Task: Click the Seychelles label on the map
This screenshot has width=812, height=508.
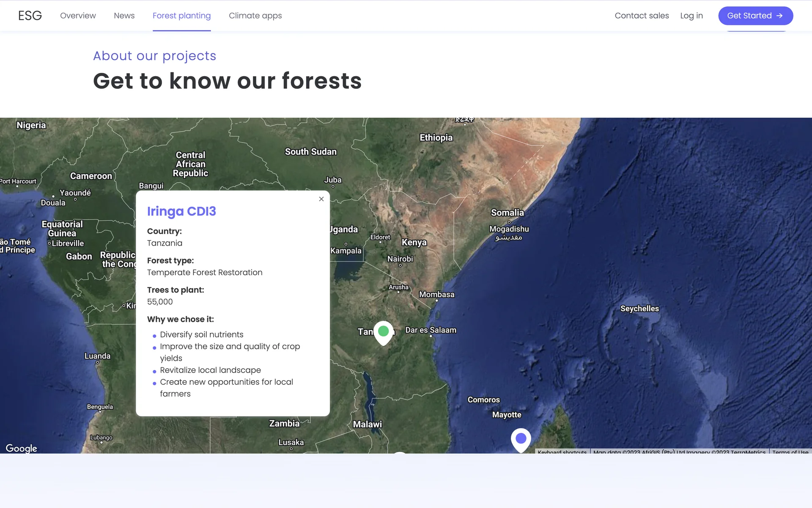Action: (639, 309)
